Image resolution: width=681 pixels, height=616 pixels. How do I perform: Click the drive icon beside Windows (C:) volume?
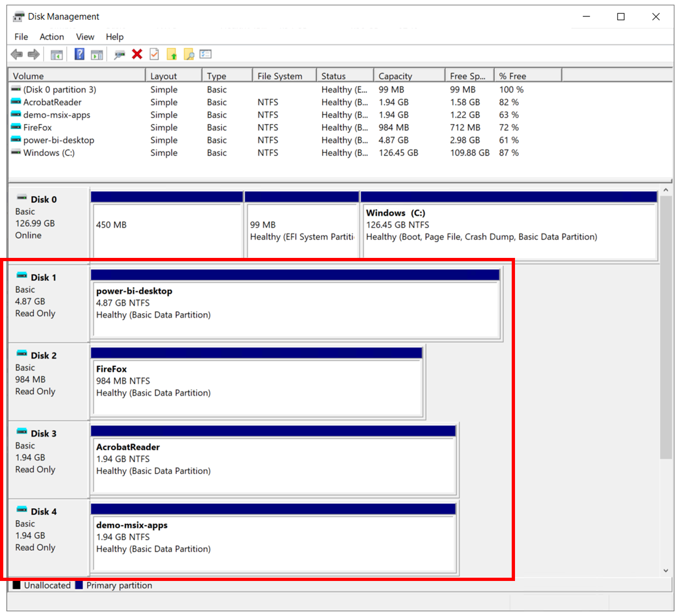click(16, 152)
